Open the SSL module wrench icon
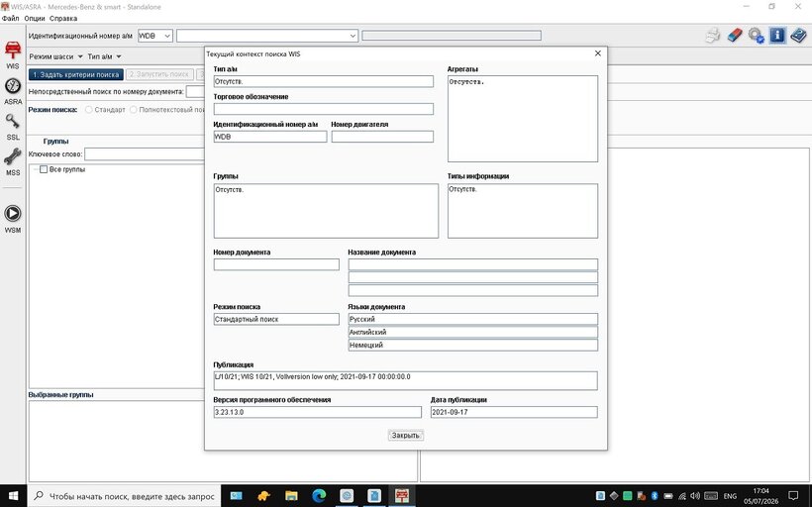The width and height of the screenshot is (812, 507). (x=13, y=122)
